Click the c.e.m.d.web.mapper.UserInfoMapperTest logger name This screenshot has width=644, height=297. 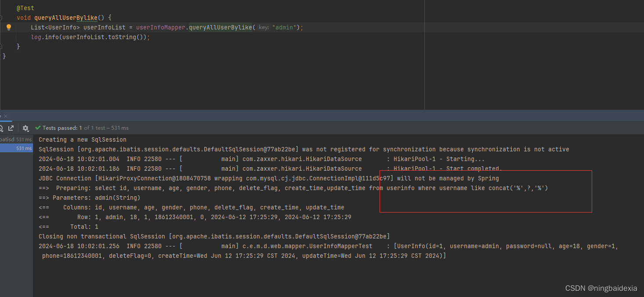(x=308, y=246)
